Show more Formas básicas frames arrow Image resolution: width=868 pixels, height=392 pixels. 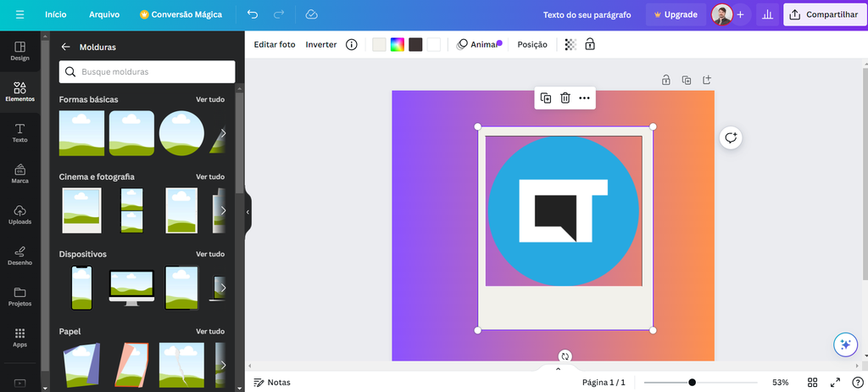[223, 133]
